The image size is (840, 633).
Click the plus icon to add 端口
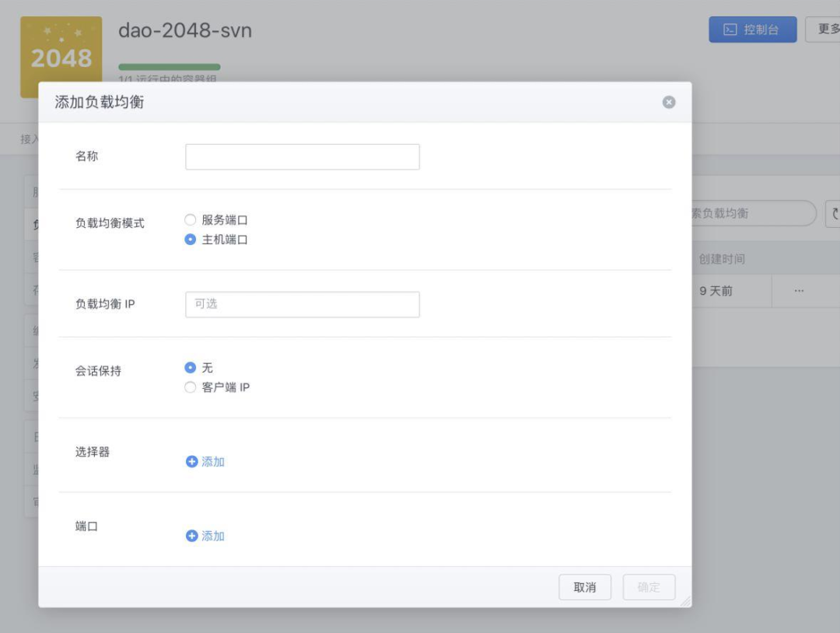(x=192, y=536)
